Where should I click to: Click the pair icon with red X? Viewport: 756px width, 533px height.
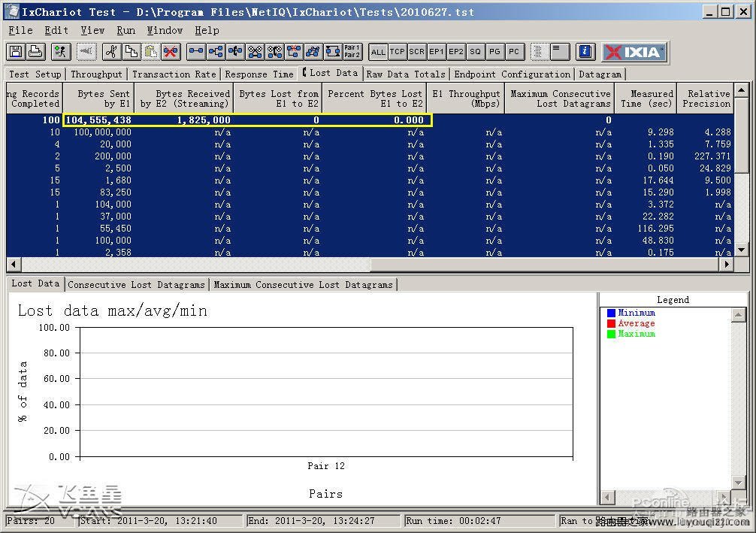point(294,52)
